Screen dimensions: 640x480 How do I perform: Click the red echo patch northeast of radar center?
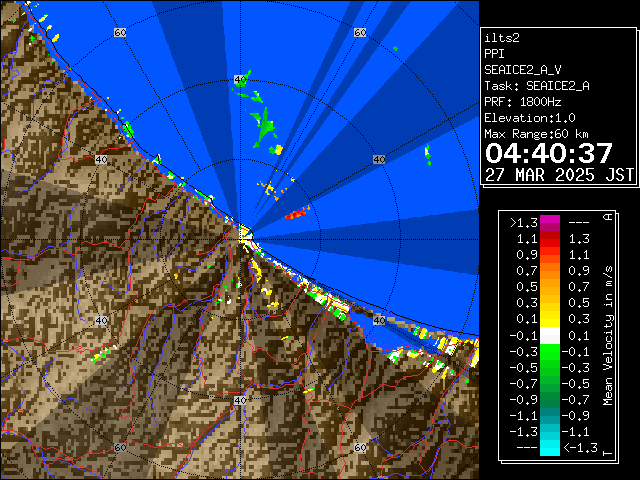(x=296, y=213)
